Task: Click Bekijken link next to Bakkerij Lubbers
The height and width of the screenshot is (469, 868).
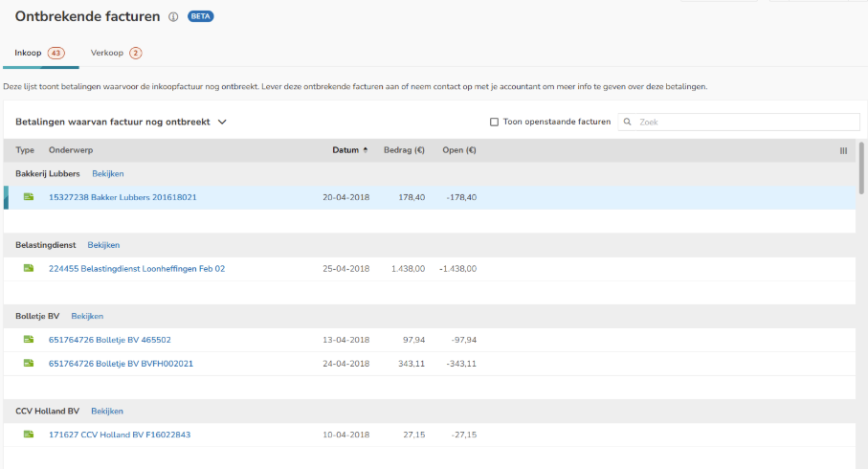Action: pos(108,174)
